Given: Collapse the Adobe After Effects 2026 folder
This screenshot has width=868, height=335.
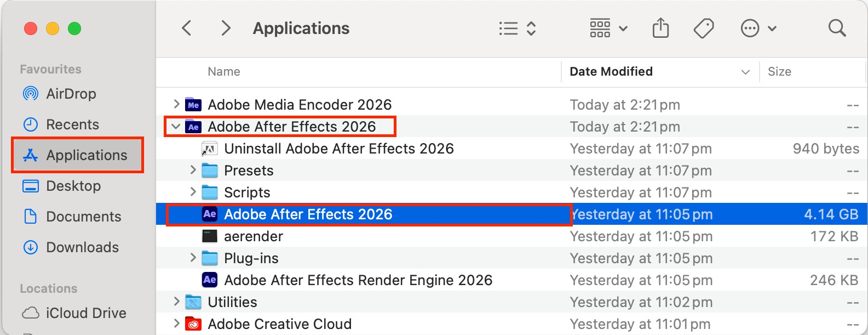Looking at the screenshot, I should pyautogui.click(x=175, y=126).
